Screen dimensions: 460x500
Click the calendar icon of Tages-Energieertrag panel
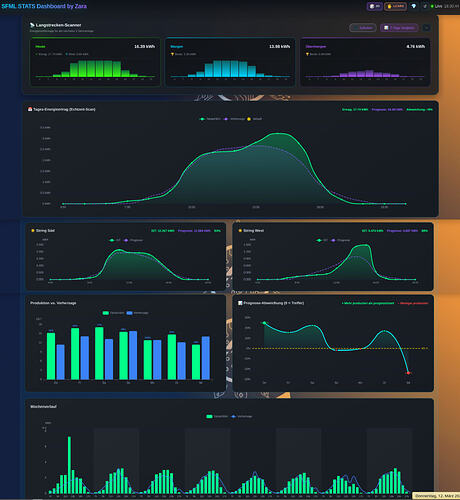30,109
